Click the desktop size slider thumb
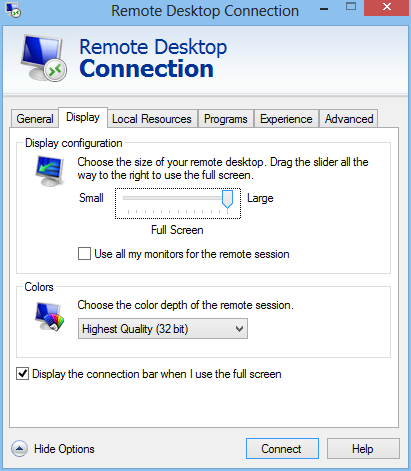 click(x=227, y=199)
